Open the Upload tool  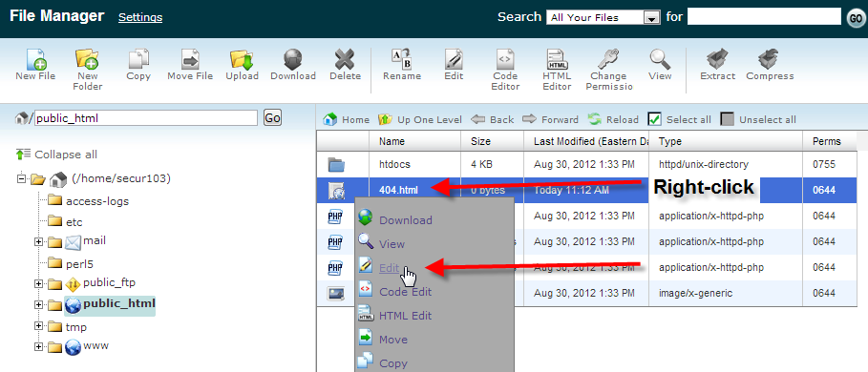point(242,58)
